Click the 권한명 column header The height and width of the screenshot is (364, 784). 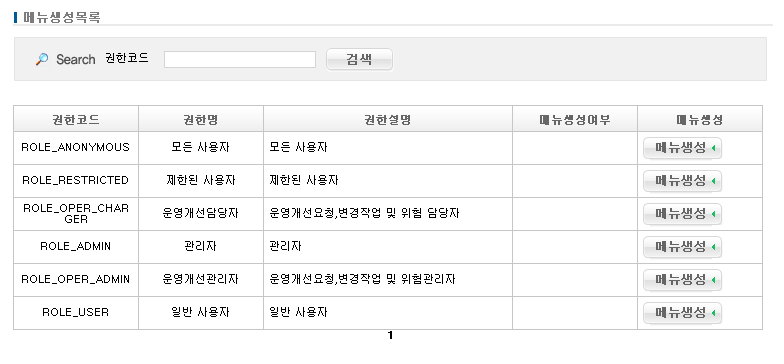201,119
